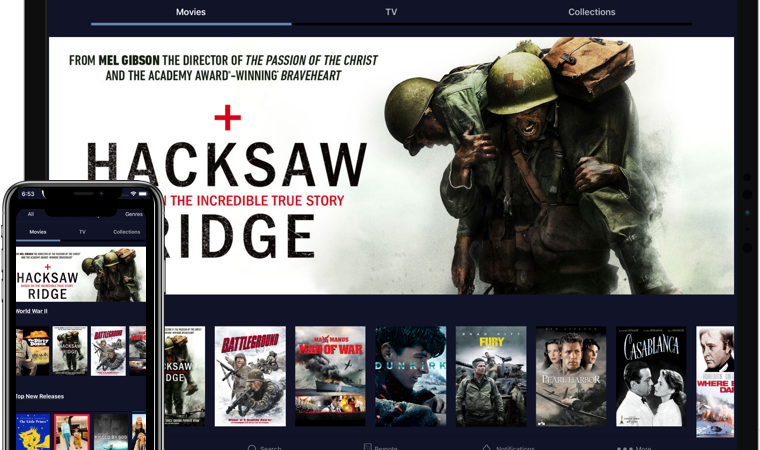Screen dimensions: 760x450
Task: Select the Movies tab on the phone
Action: (38, 232)
